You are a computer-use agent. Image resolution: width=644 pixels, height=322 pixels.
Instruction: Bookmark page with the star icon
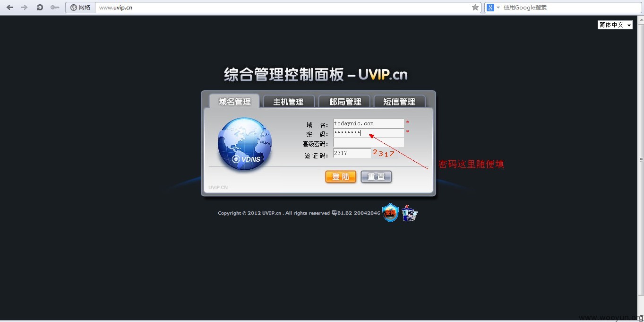[x=475, y=7]
